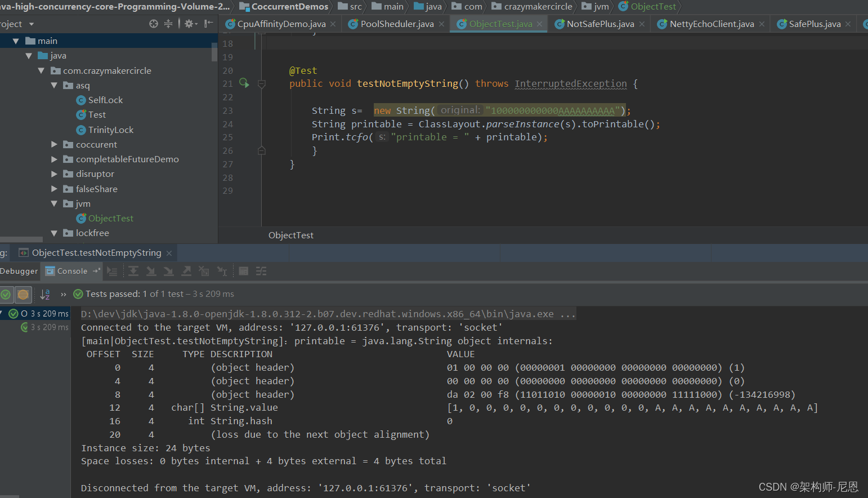Close the NotSafePlus.java tab
Screen dimensions: 868x498
[x=642, y=24]
